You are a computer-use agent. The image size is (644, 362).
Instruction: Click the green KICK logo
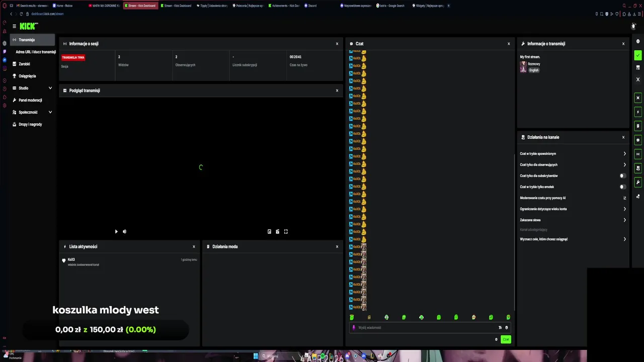[29, 26]
